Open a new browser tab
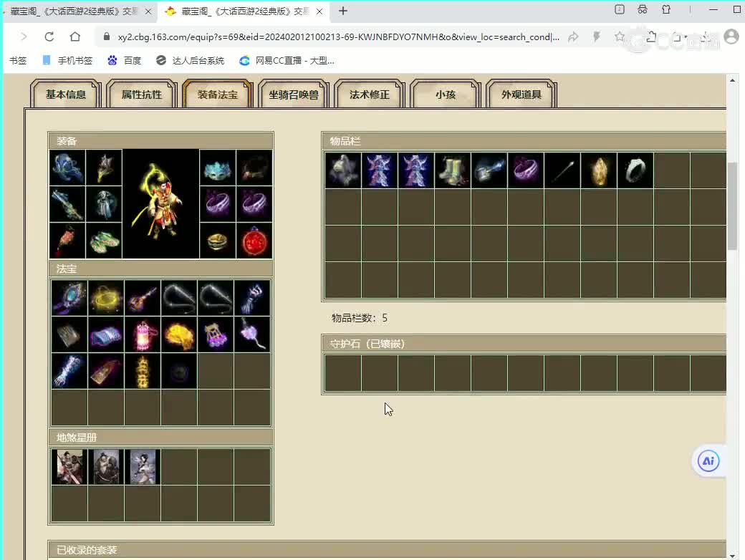 343,11
